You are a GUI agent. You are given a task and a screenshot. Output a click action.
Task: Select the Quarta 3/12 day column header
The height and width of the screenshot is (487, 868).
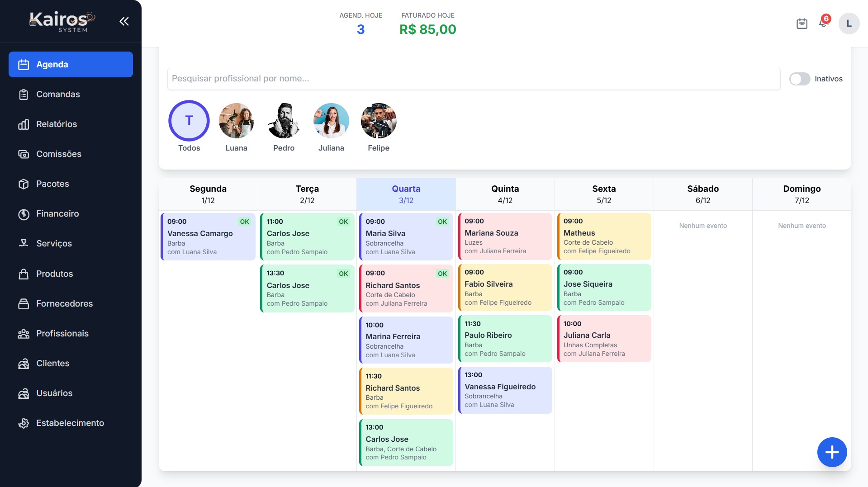point(406,194)
